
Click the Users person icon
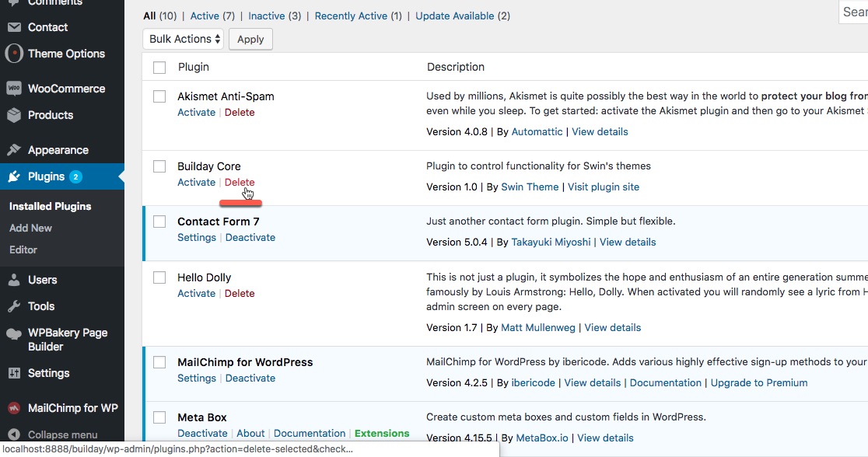15,280
